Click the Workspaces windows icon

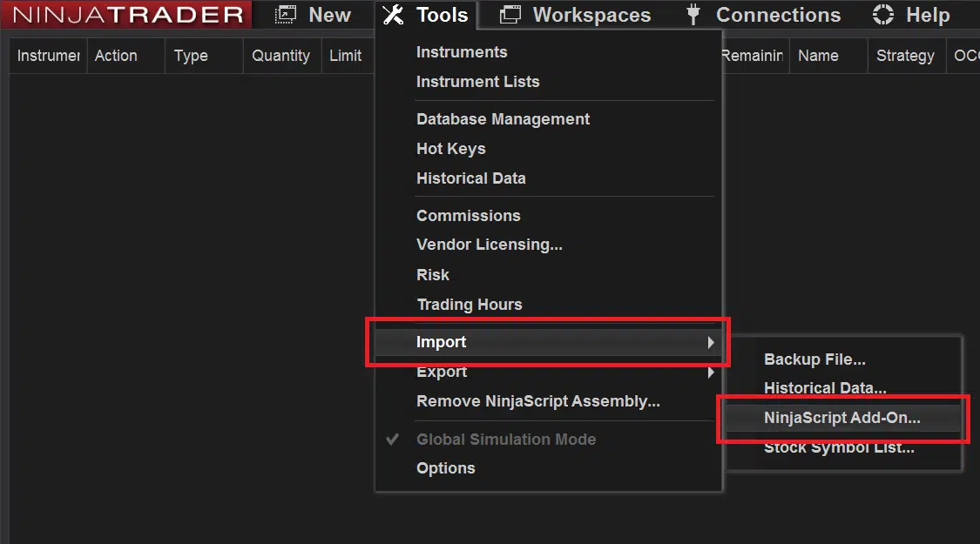[x=510, y=15]
